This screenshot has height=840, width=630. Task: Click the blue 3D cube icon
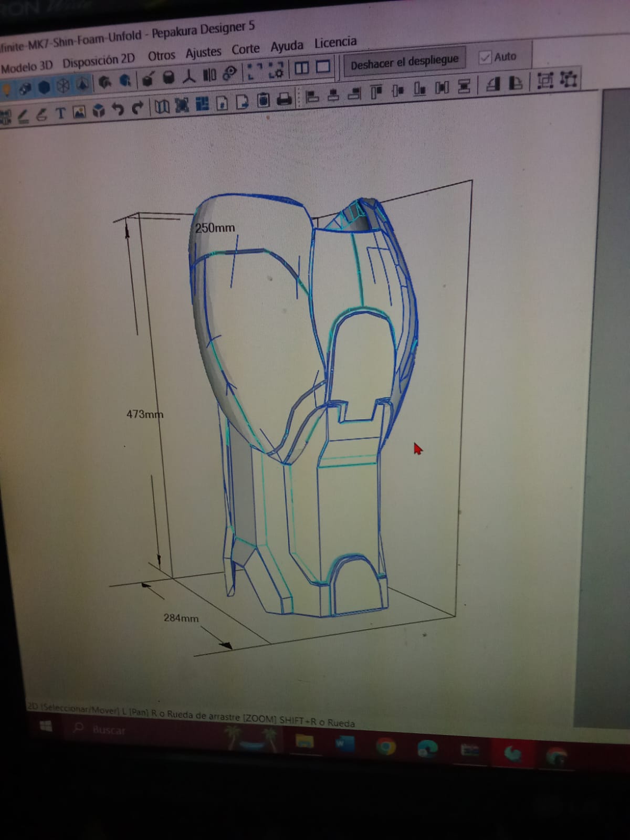98,110
